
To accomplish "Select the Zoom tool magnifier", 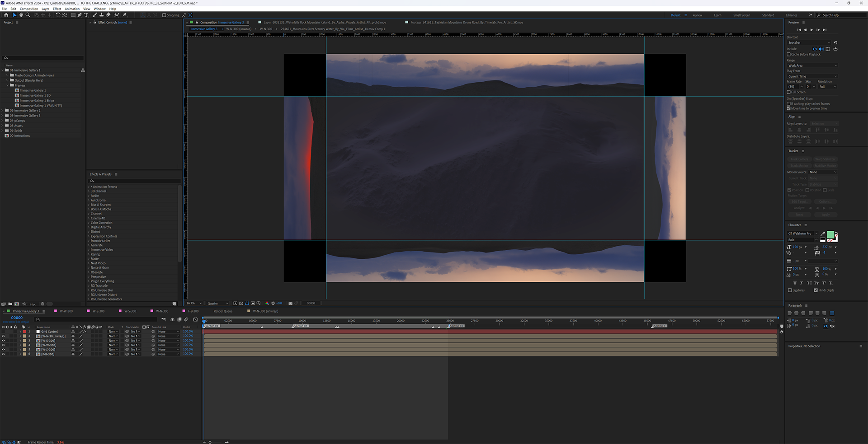I will pyautogui.click(x=28, y=15).
